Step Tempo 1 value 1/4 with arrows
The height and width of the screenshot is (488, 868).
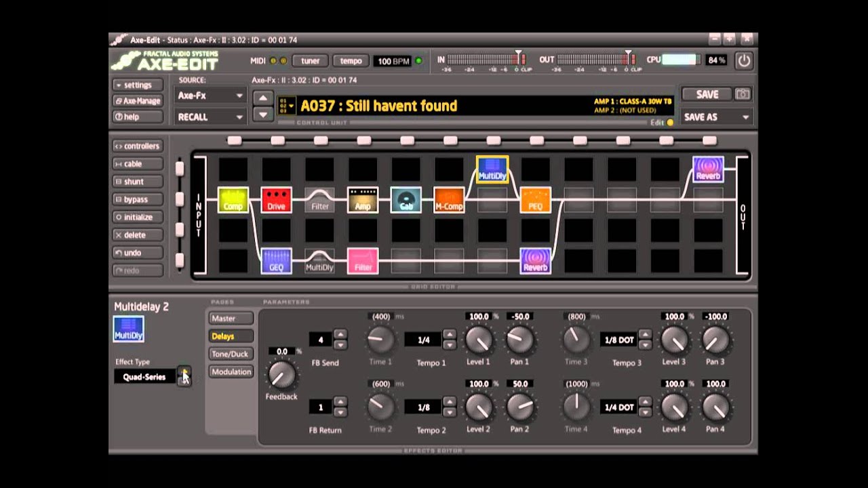[x=449, y=339]
